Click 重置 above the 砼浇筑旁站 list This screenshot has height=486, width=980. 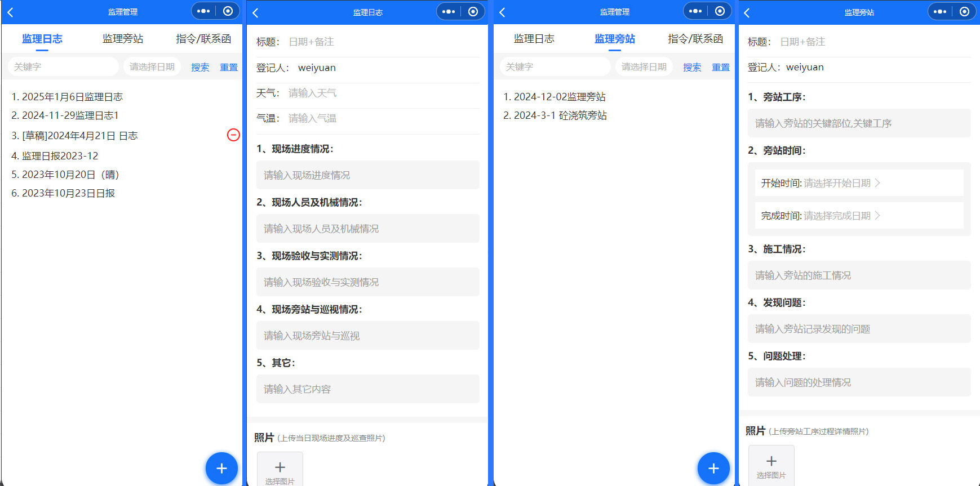720,68
